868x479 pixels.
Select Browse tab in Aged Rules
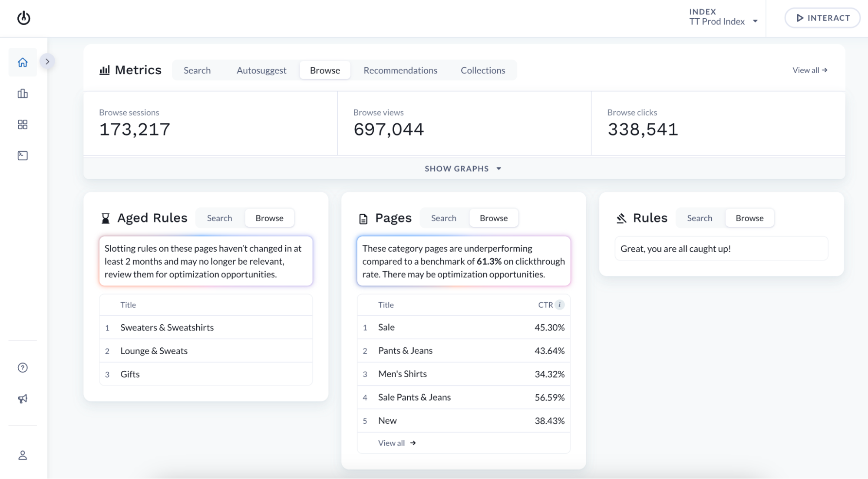(269, 218)
